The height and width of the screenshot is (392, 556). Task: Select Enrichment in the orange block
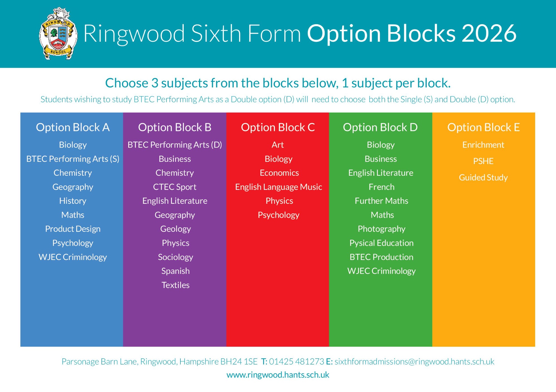coord(483,145)
